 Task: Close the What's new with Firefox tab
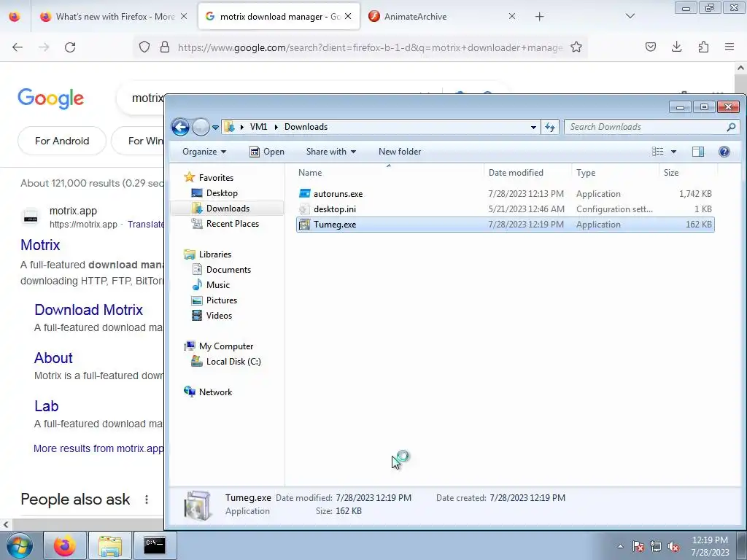pyautogui.click(x=183, y=16)
